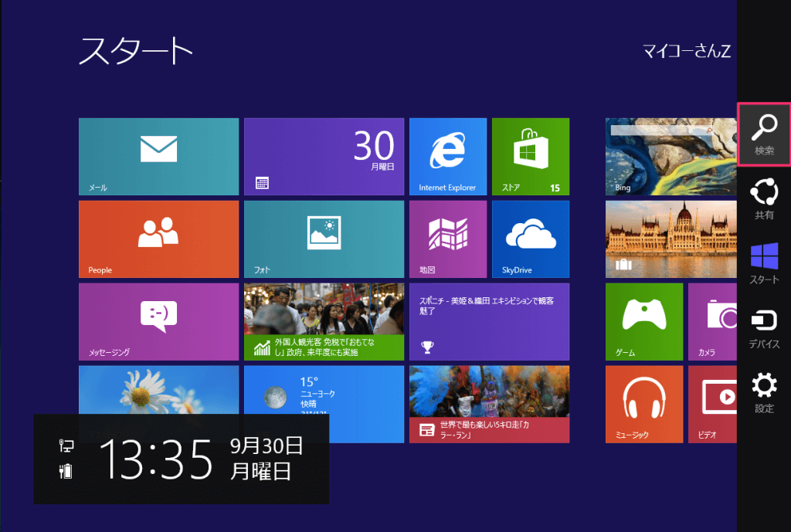Viewport: 791px width, 532px height.
Task: Open the カメラ (Camera) tile
Action: pyautogui.click(x=712, y=322)
